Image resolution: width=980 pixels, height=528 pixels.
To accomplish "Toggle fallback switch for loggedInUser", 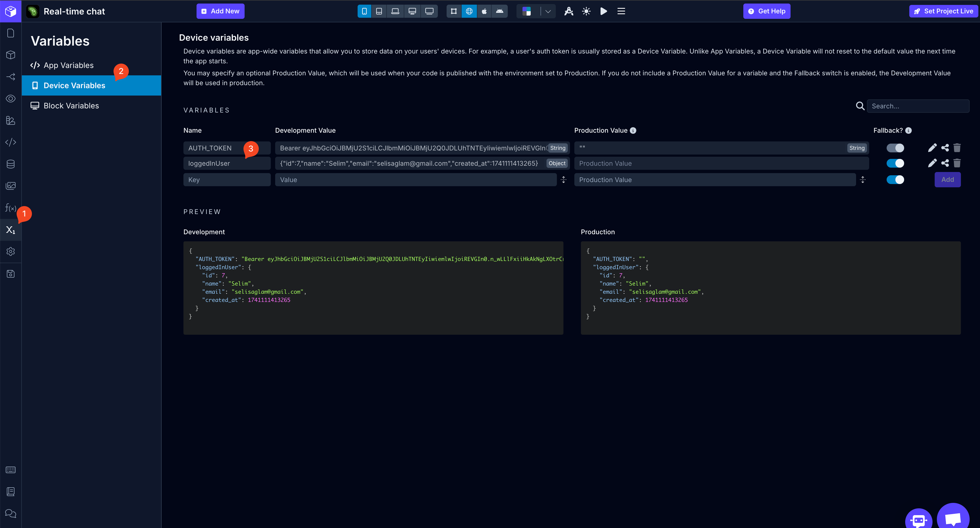I will [x=895, y=163].
